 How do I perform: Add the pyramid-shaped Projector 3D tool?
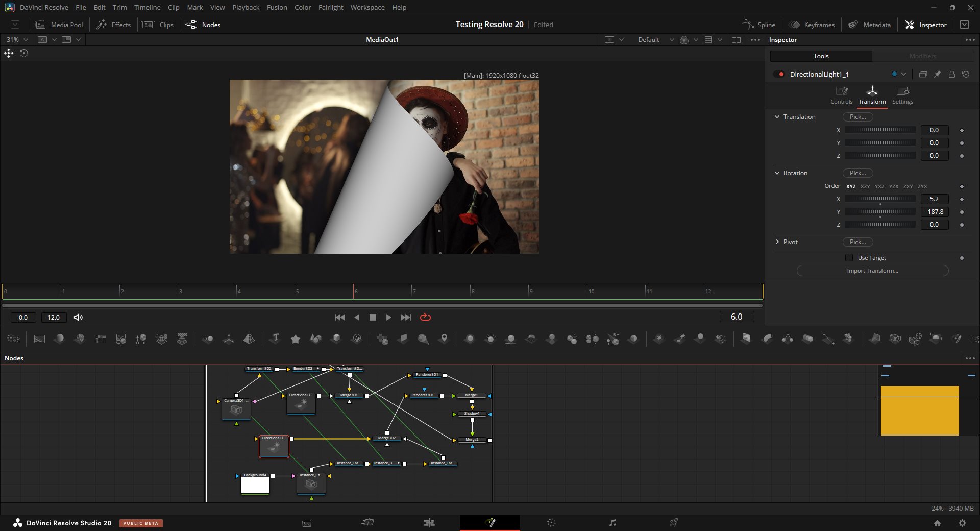click(249, 339)
